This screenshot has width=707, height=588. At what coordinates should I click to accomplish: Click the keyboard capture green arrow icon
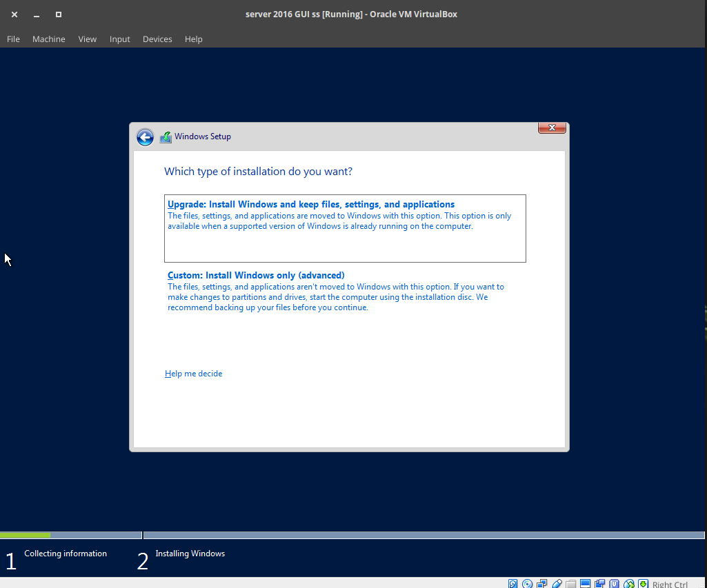(644, 584)
